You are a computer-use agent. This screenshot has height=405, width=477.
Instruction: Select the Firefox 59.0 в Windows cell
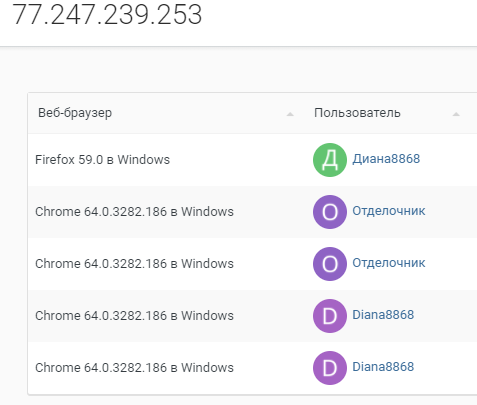(x=102, y=160)
